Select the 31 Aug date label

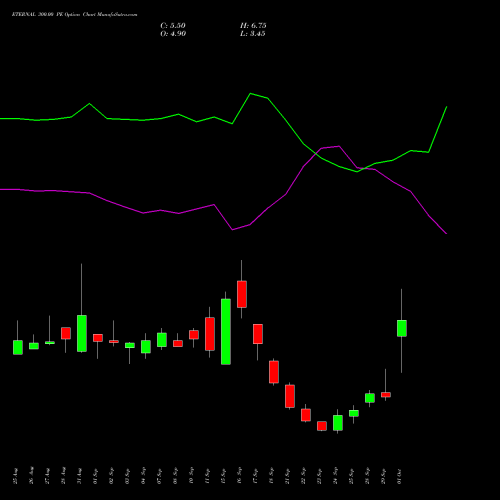(80, 476)
